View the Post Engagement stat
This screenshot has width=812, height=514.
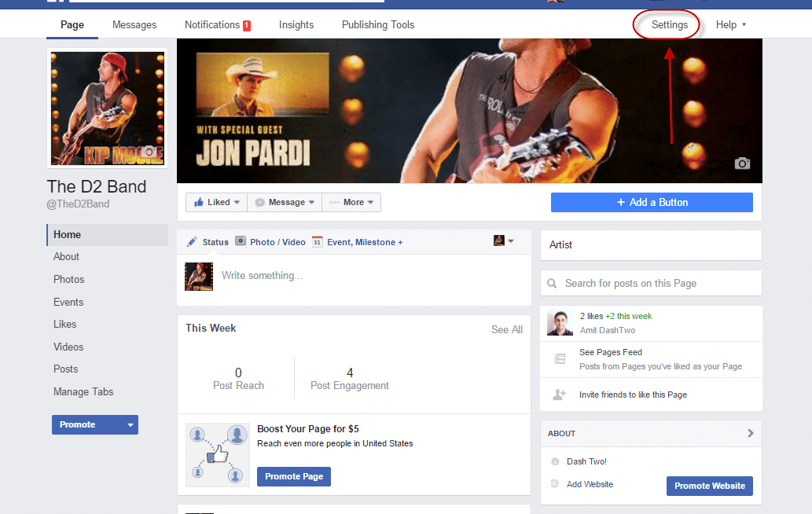350,379
